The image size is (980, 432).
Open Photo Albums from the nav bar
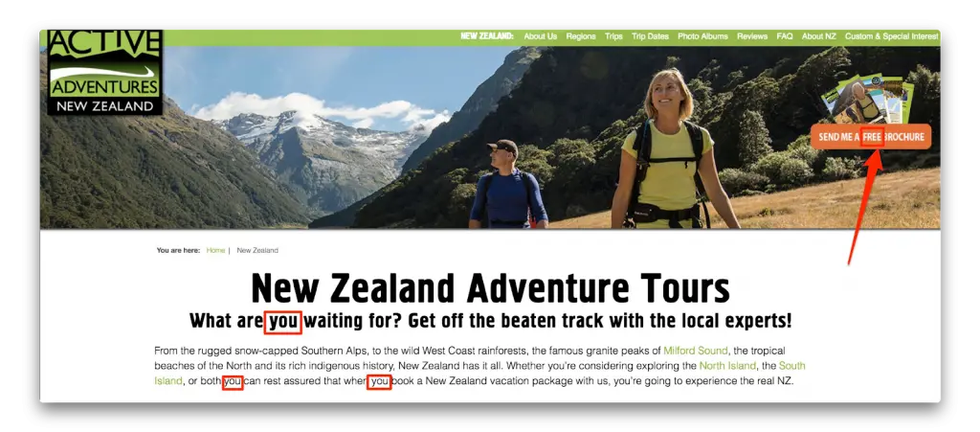(702, 36)
